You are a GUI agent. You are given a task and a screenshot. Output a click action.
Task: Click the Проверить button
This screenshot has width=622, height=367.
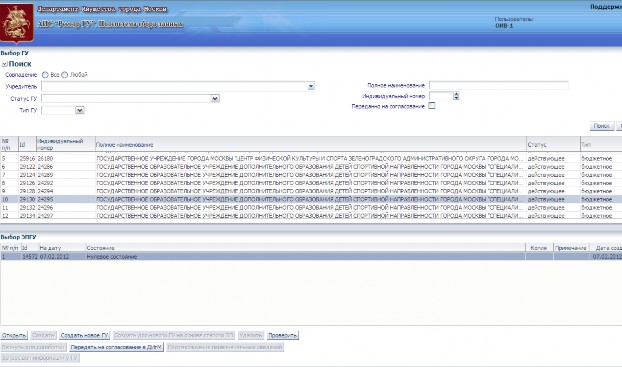tap(282, 335)
